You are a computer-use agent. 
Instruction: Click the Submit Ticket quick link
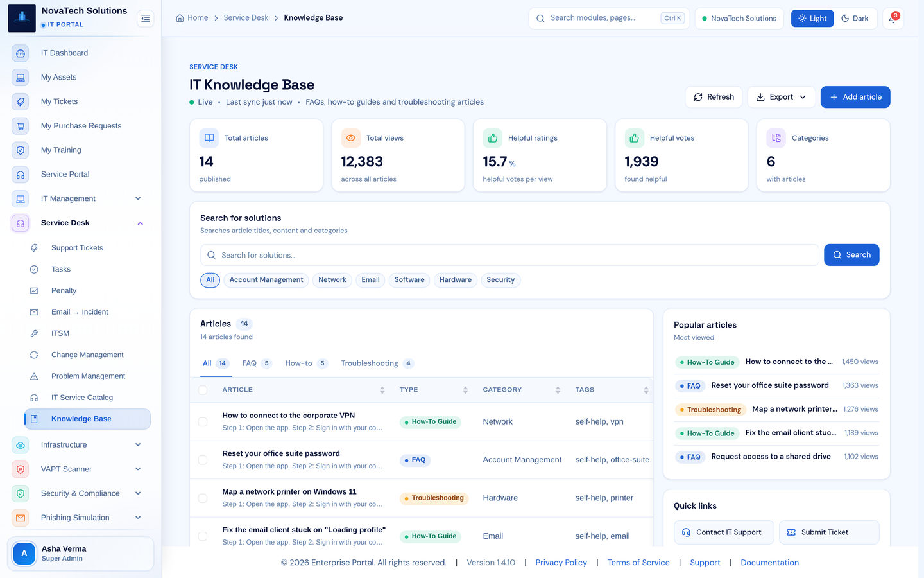coord(829,532)
